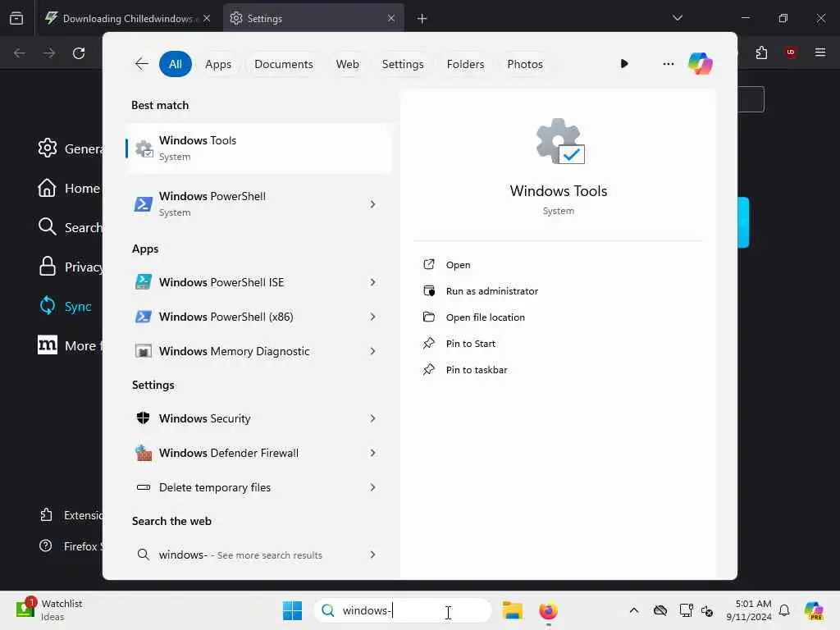Open Home in Firefox settings sidebar
The width and height of the screenshot is (840, 630).
[x=70, y=188]
